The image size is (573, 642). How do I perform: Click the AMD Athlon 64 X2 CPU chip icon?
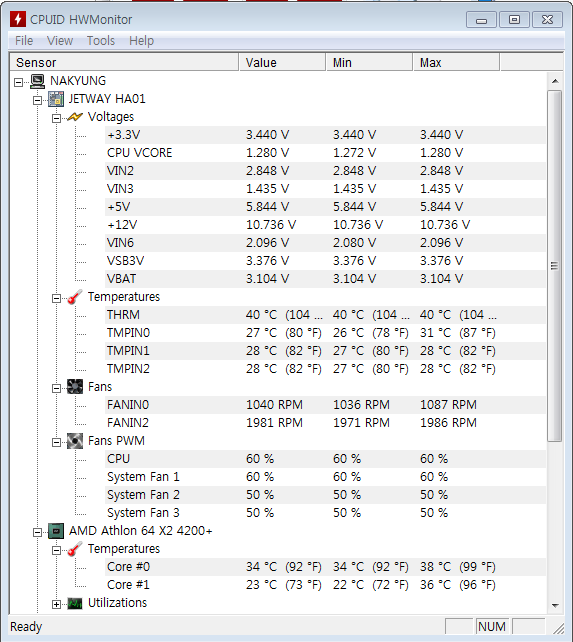click(56, 531)
